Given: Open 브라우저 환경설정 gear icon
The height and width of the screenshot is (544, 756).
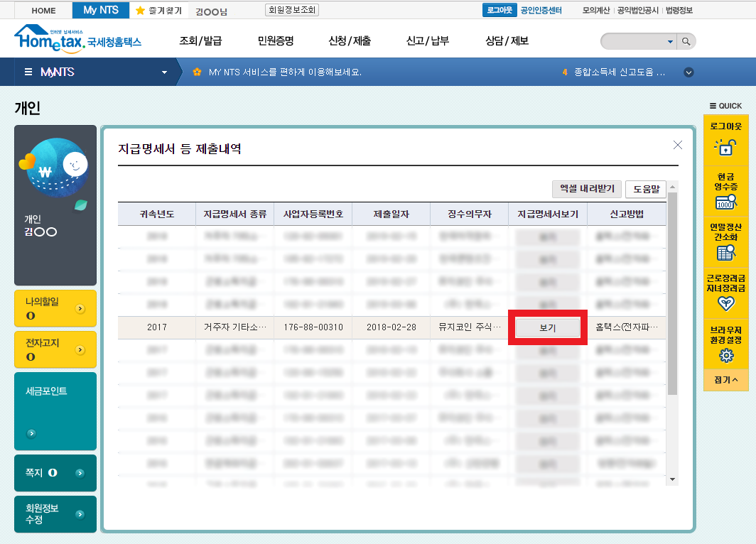Looking at the screenshot, I should click(x=725, y=355).
